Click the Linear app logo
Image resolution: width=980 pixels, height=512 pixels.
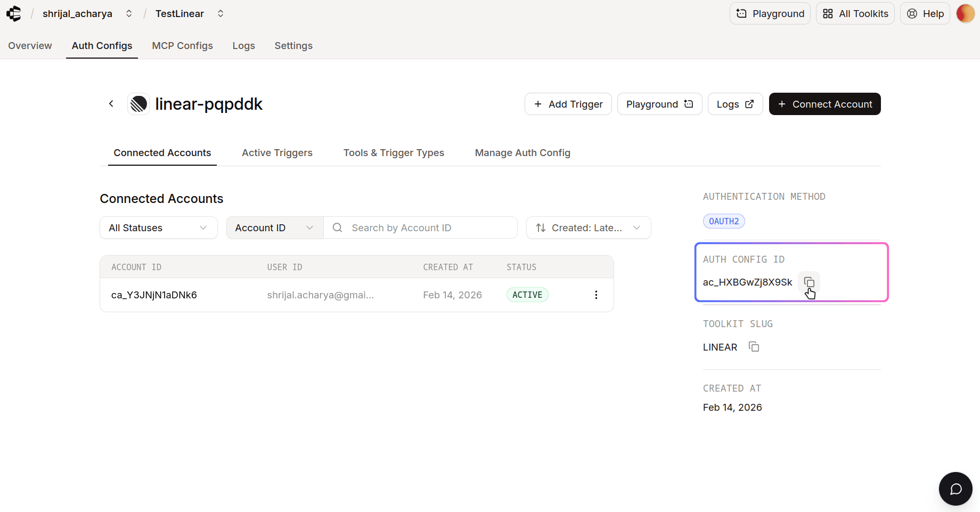(x=139, y=104)
